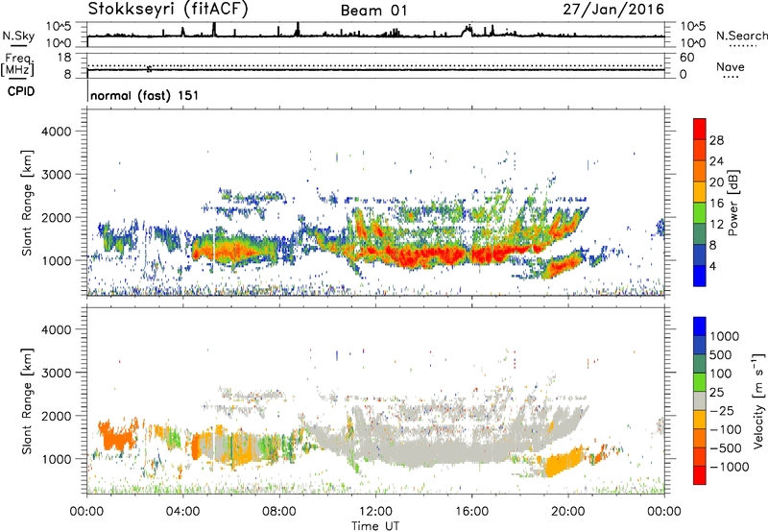This screenshot has width=768, height=532.
Task: Click the 'N.Search' legend label
Action: coord(741,36)
